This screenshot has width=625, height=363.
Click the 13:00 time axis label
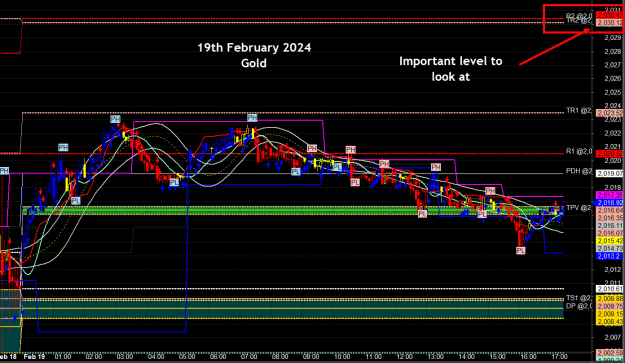point(435,356)
